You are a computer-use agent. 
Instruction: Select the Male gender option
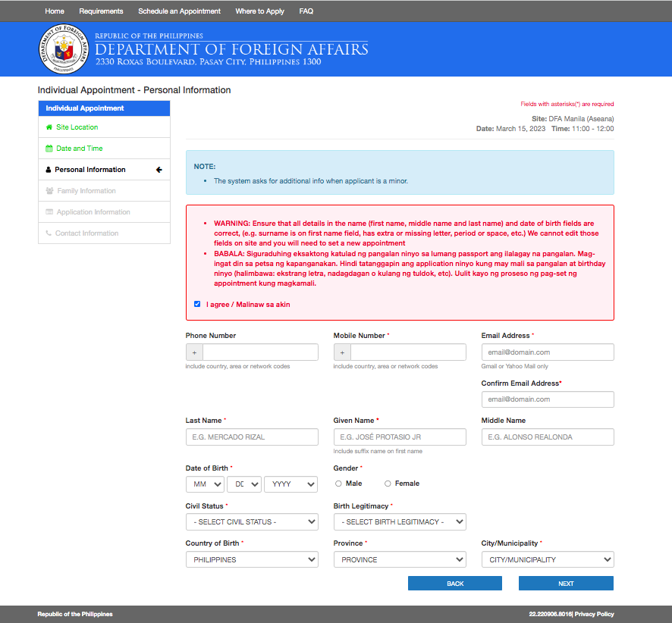click(x=338, y=484)
